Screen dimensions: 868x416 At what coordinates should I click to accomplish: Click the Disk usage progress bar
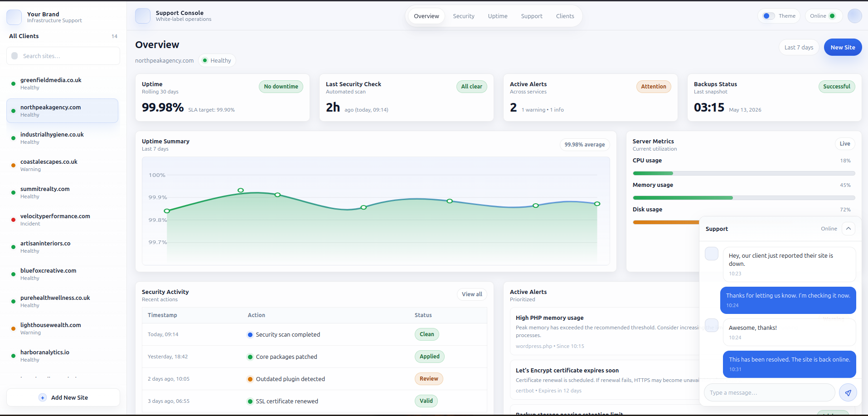click(x=666, y=222)
